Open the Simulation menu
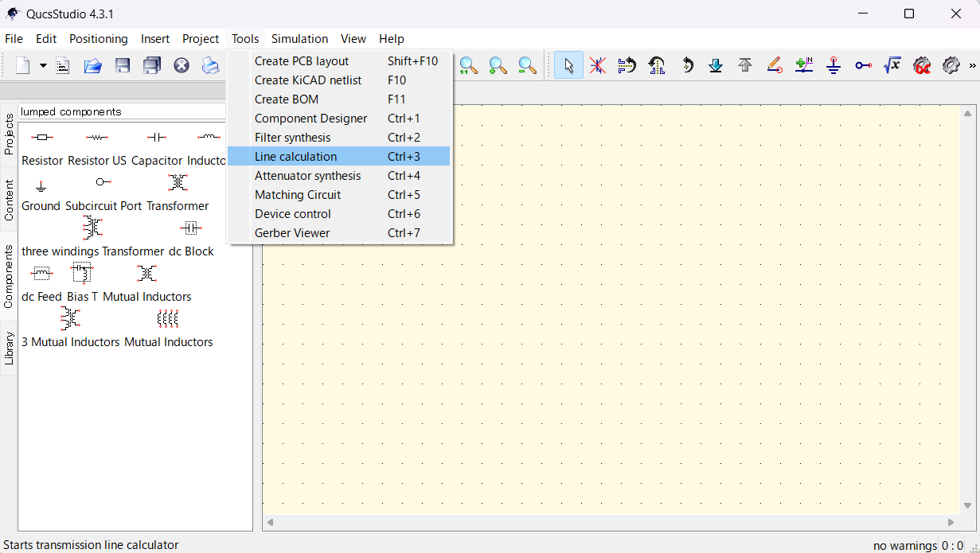This screenshot has height=553, width=980. [x=299, y=38]
